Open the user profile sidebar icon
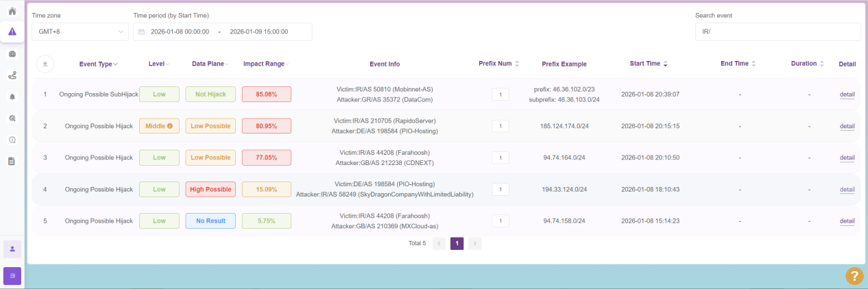 tap(12, 249)
